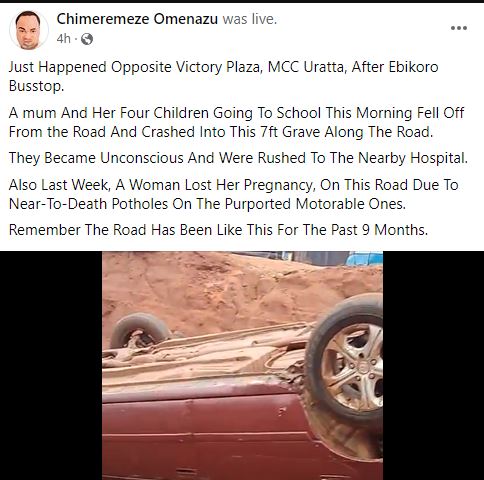Viewport: 484px width, 480px height.
Task: Click the black letterbox right of video
Action: (x=433, y=365)
